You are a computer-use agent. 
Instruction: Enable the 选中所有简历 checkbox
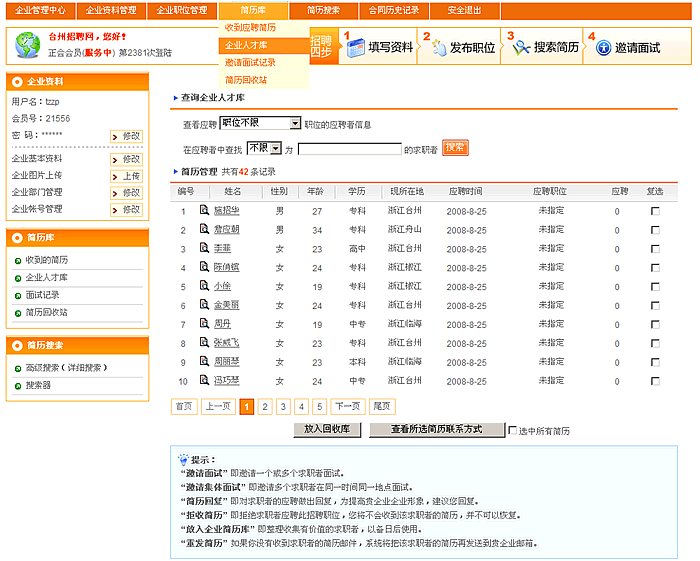513,430
